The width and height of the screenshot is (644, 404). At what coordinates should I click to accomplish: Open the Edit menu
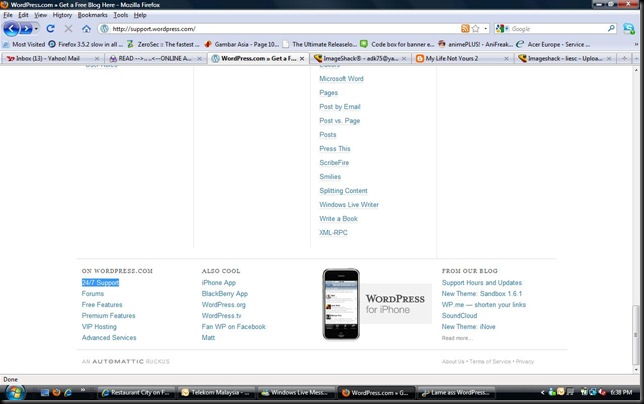(23, 15)
